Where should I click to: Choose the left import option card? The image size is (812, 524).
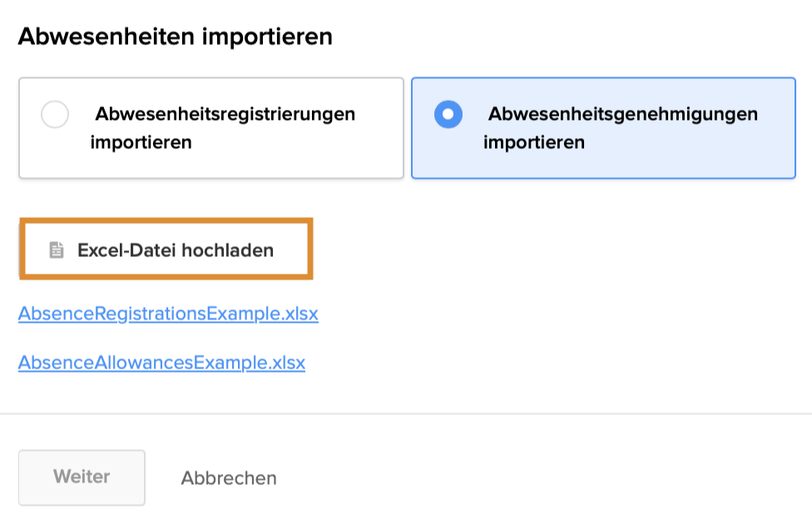tap(211, 128)
